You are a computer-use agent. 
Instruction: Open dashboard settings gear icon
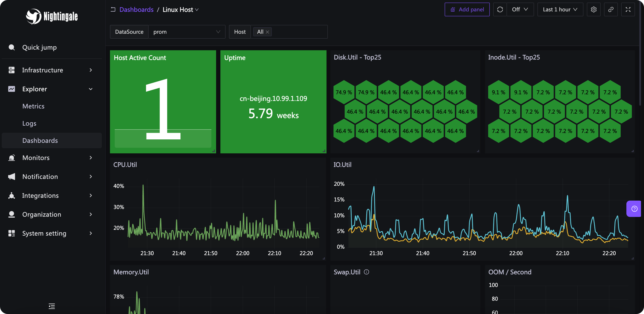[x=594, y=9]
